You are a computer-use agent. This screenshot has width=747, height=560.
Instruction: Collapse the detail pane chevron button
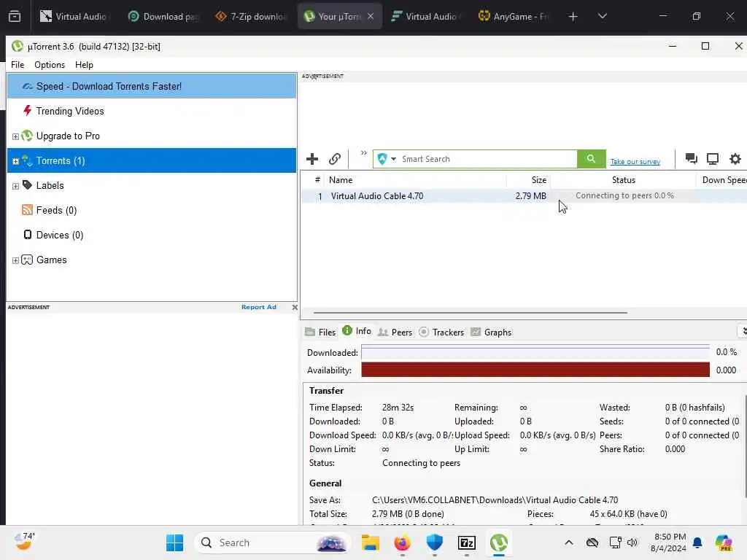(743, 331)
